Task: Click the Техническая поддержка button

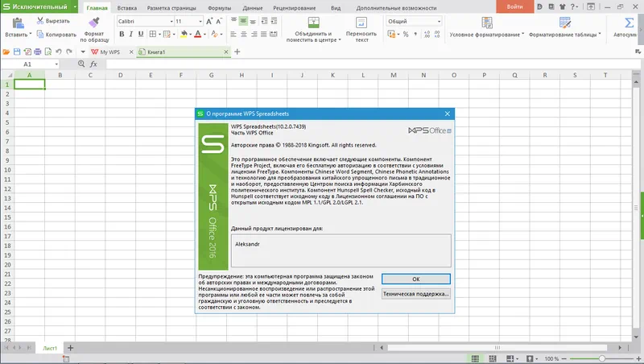Action: (415, 295)
